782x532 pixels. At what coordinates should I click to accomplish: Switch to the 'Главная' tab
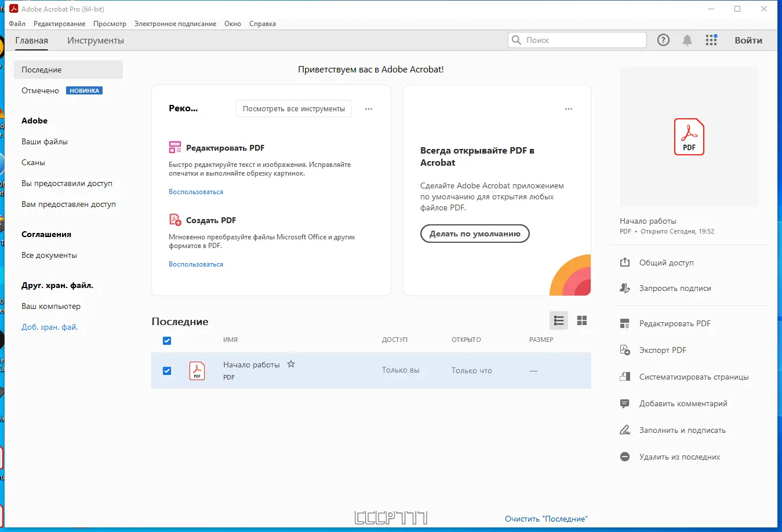(32, 41)
